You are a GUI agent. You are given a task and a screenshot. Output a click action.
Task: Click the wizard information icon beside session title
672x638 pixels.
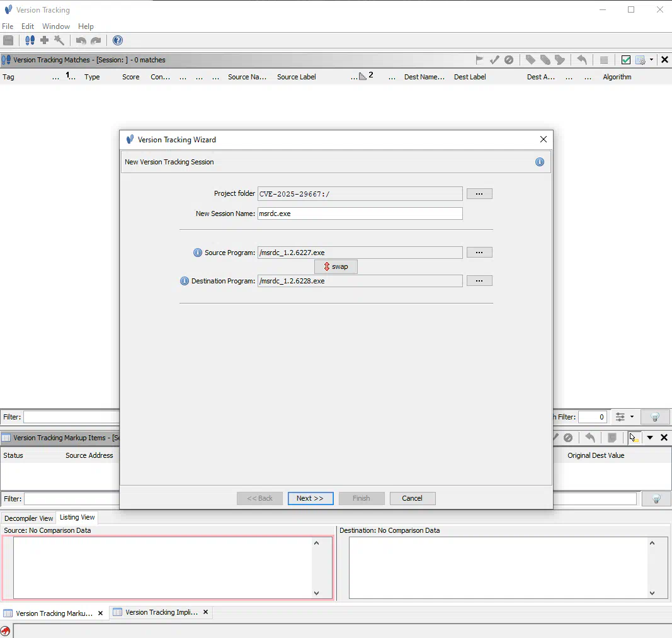pos(540,162)
